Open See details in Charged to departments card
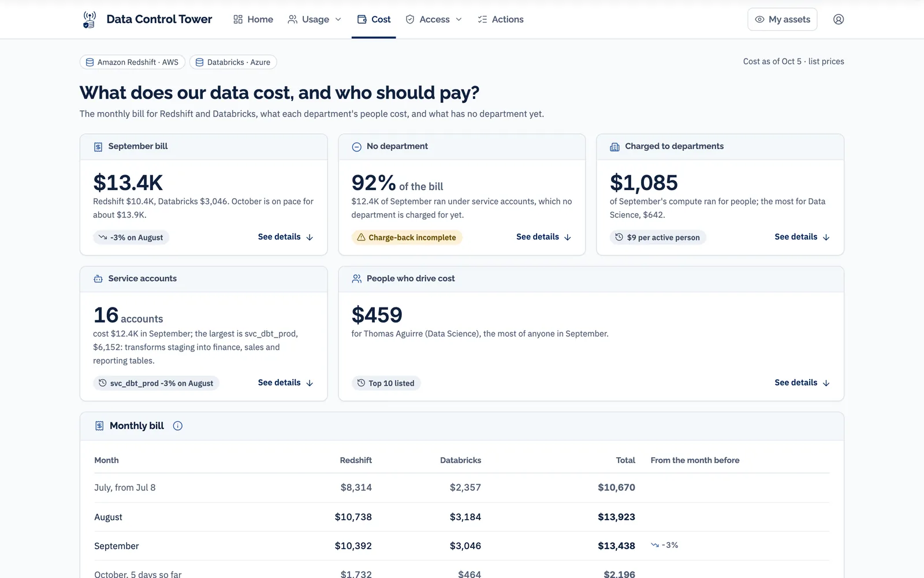The height and width of the screenshot is (578, 924). coord(802,237)
